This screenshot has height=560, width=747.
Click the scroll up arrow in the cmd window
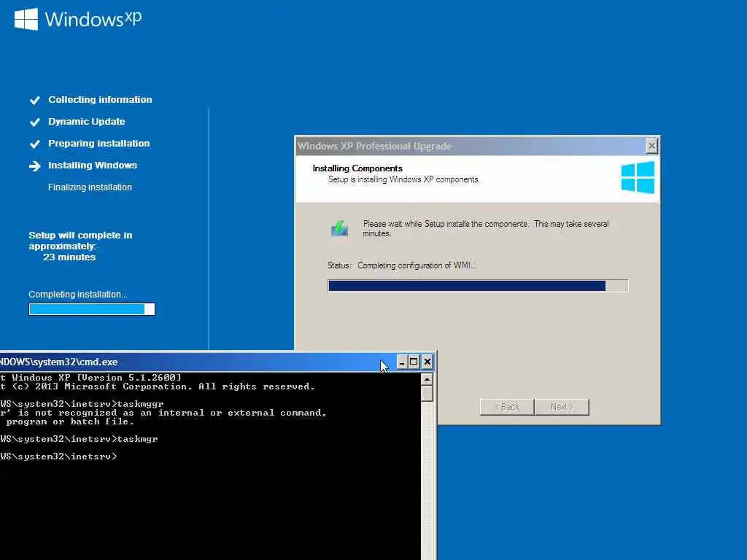(x=427, y=379)
